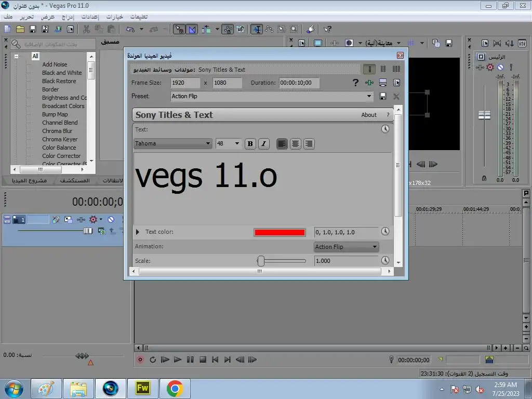This screenshot has width=532, height=399.
Task: Open Google Chrome from the taskbar
Action: point(175,389)
